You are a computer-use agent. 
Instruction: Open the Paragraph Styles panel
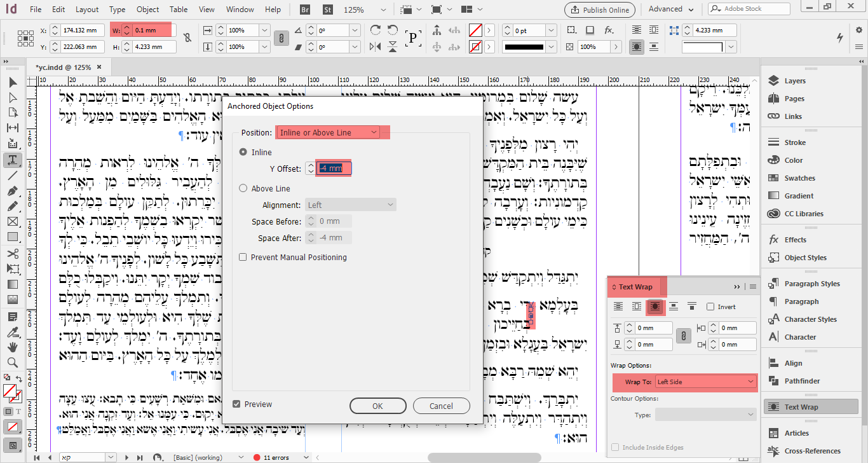(811, 284)
